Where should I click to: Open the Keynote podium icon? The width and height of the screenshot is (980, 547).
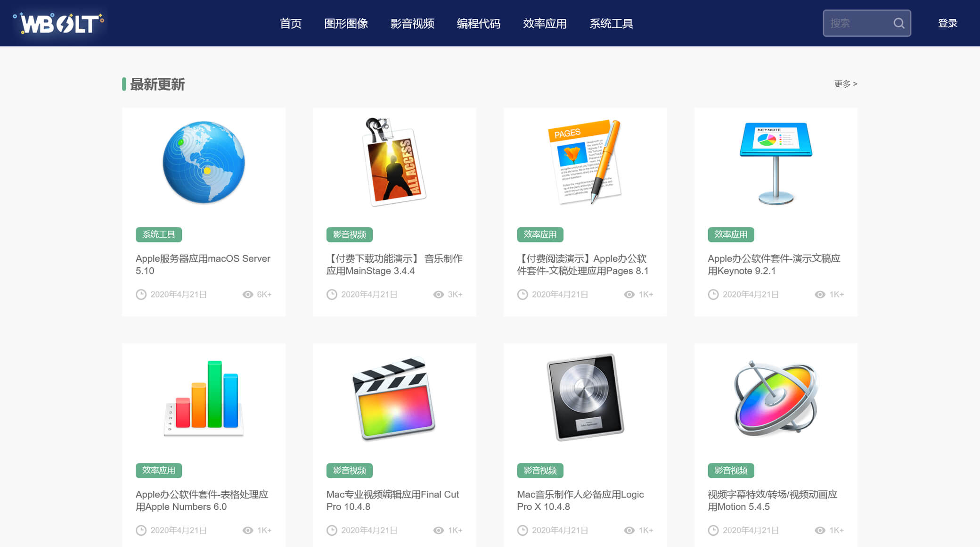click(776, 163)
